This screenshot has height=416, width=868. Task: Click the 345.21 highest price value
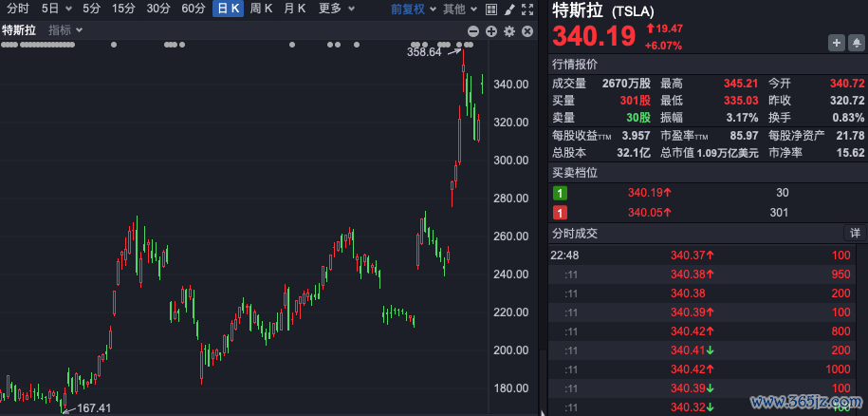740,85
